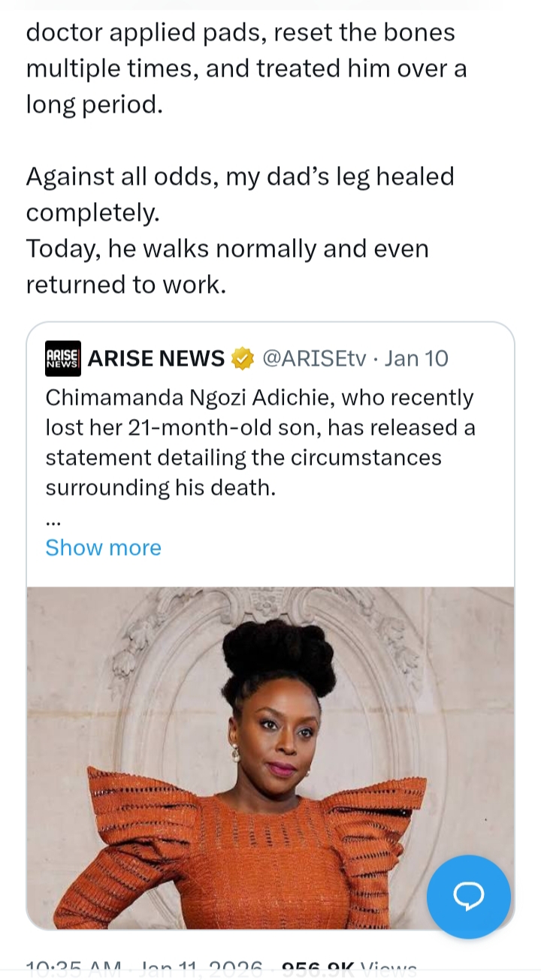Click the ellipsis above Show more
Screen dimensions: 541x980
[x=53, y=520]
